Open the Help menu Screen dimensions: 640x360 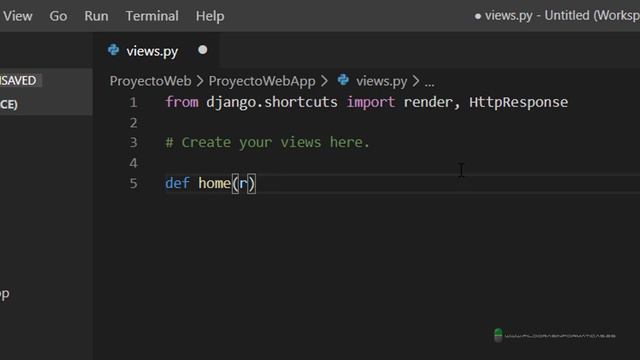(210, 16)
